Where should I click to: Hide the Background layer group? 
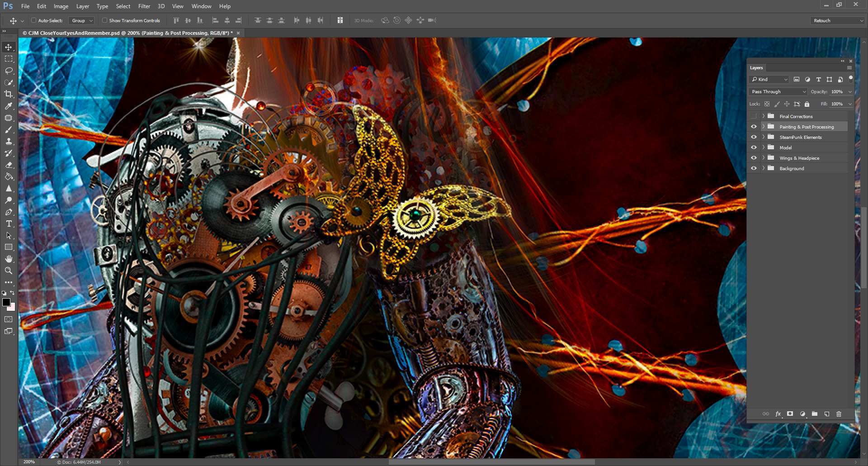pyautogui.click(x=754, y=168)
